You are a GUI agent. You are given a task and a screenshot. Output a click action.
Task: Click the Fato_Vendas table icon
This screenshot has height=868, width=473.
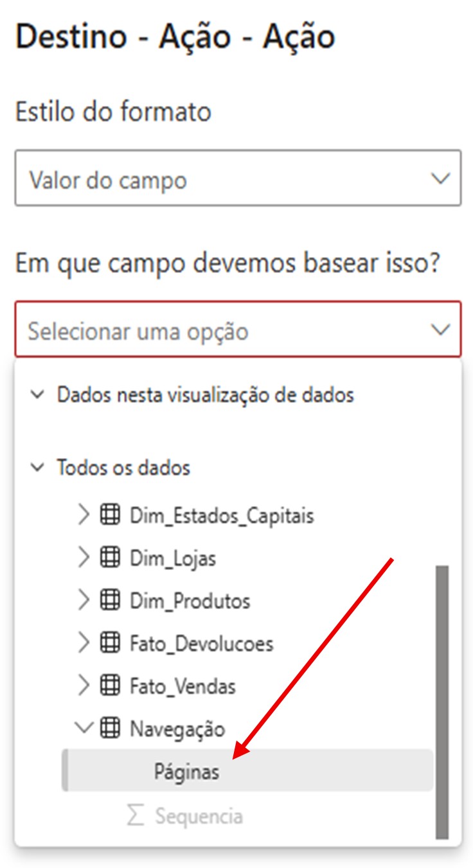[111, 686]
